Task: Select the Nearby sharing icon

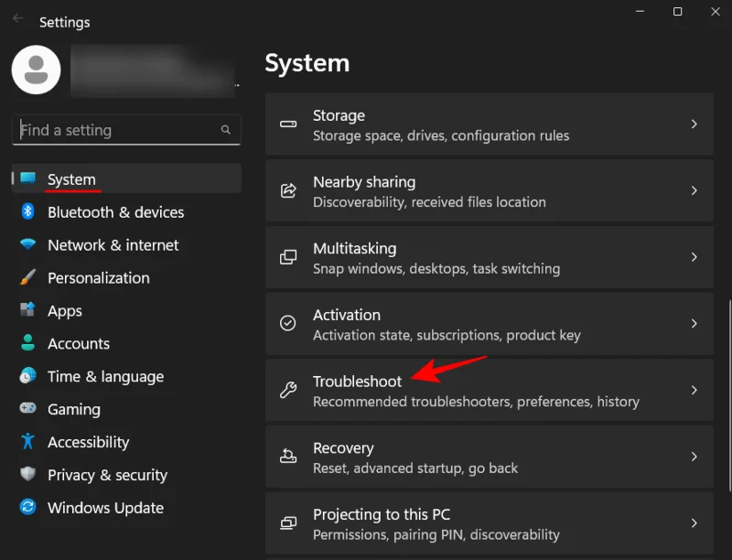Action: click(288, 191)
